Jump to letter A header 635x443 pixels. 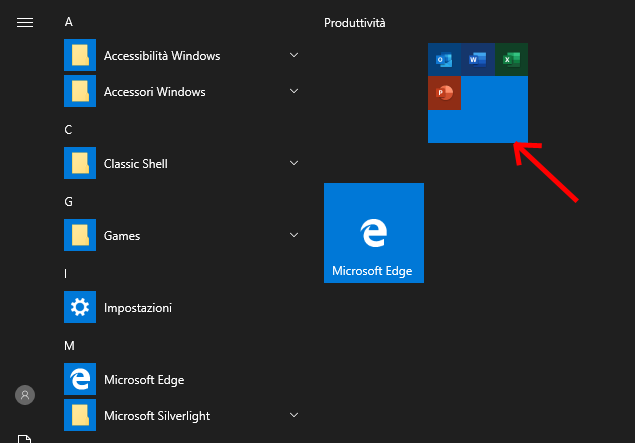[68, 22]
